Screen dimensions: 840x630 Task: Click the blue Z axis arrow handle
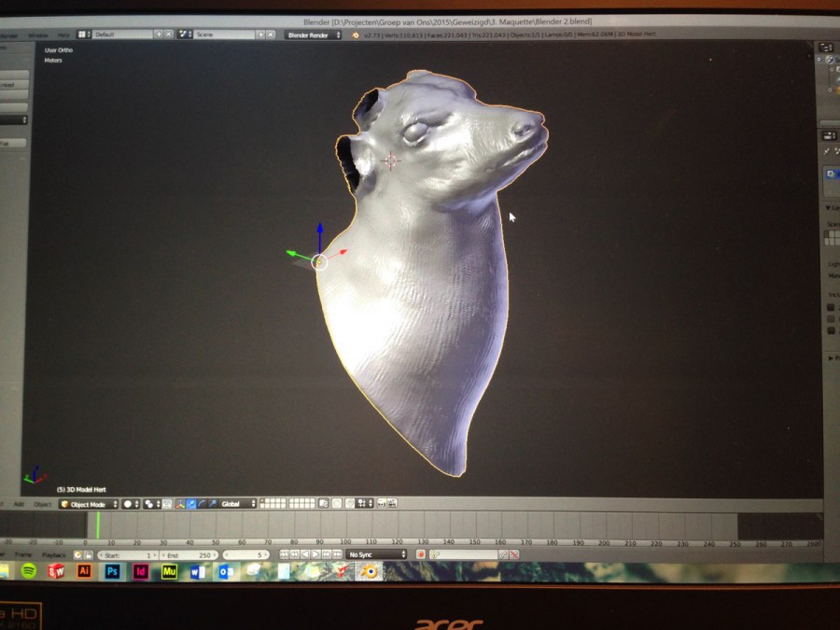(319, 229)
